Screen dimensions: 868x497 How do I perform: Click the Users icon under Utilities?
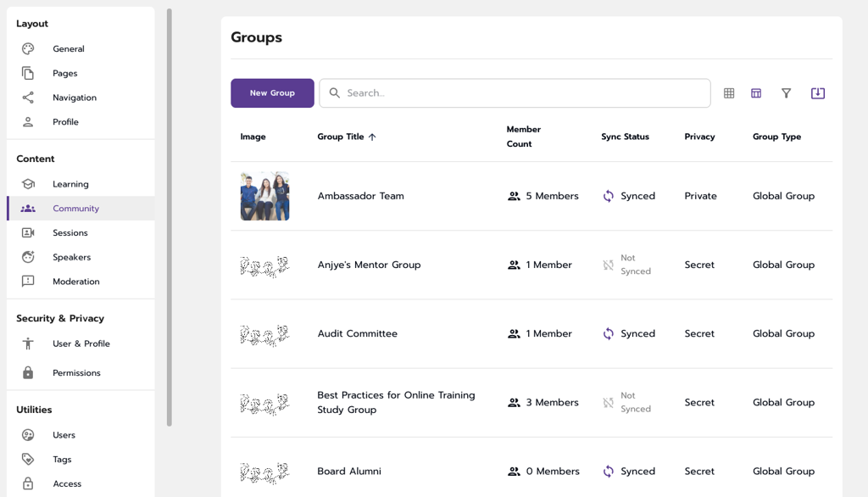(28, 435)
